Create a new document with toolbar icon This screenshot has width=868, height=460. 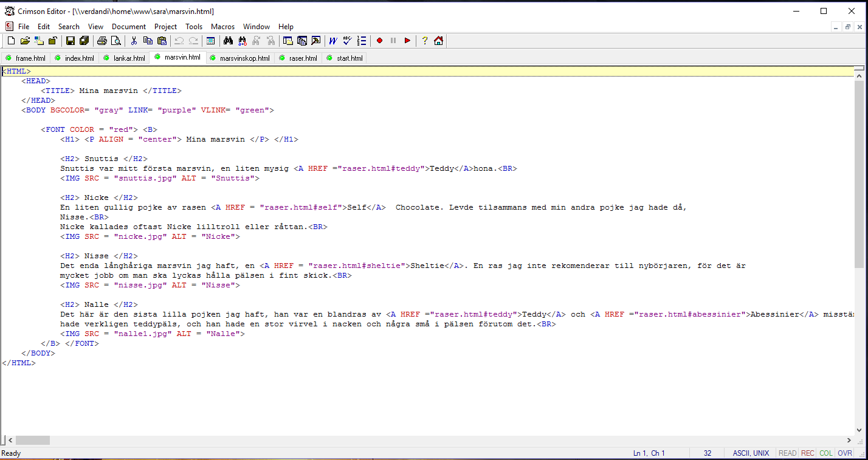[11, 41]
